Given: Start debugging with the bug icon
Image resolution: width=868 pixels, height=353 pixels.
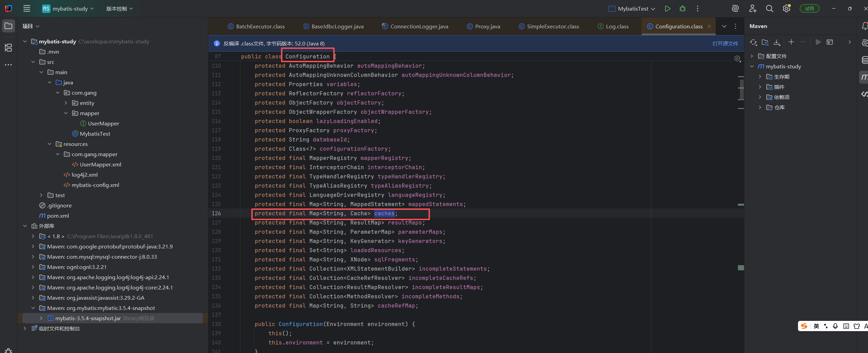Looking at the screenshot, I should 683,9.
